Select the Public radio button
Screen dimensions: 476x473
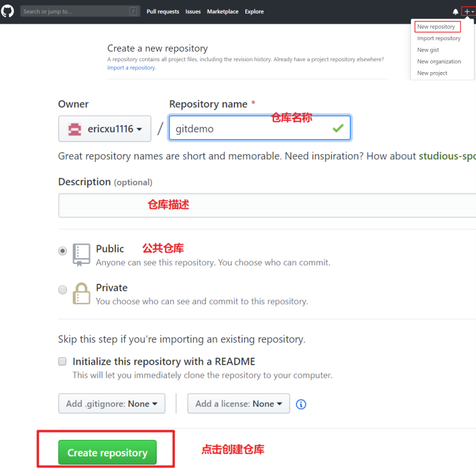click(62, 251)
